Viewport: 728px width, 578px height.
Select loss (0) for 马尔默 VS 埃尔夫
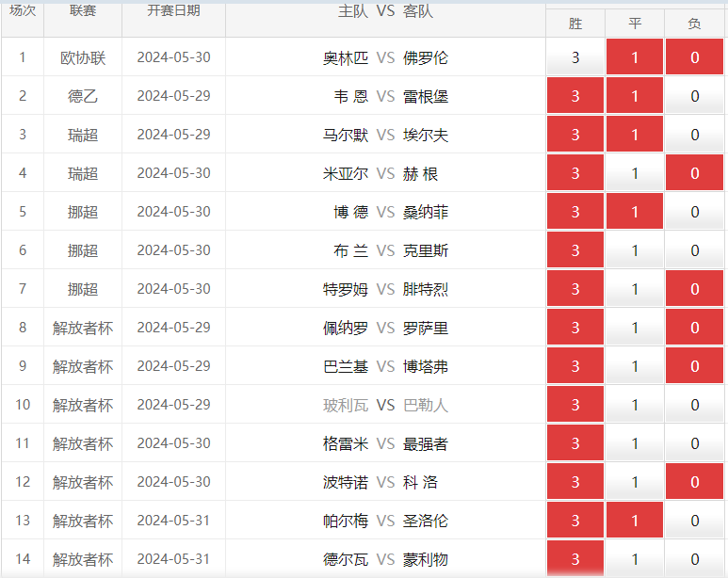pos(695,135)
